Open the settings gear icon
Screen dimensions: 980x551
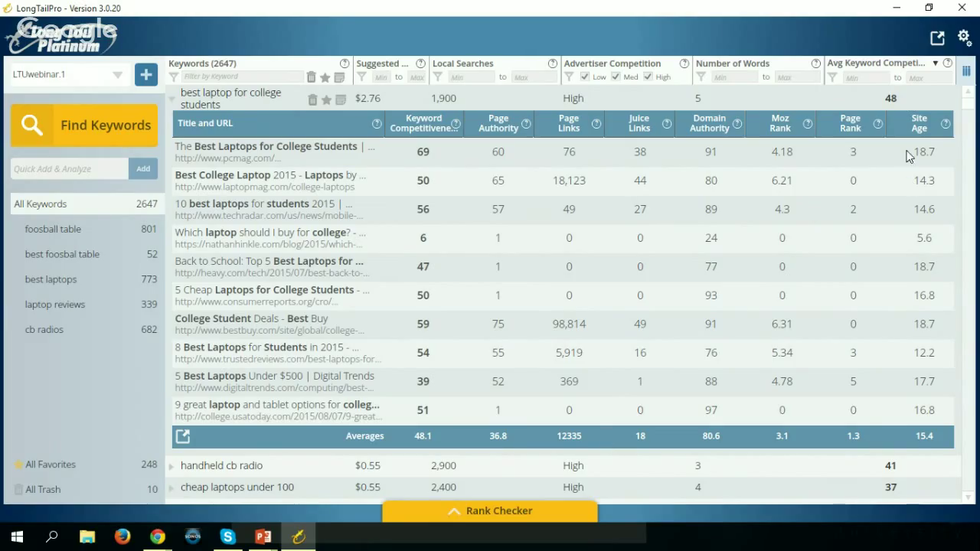[965, 37]
